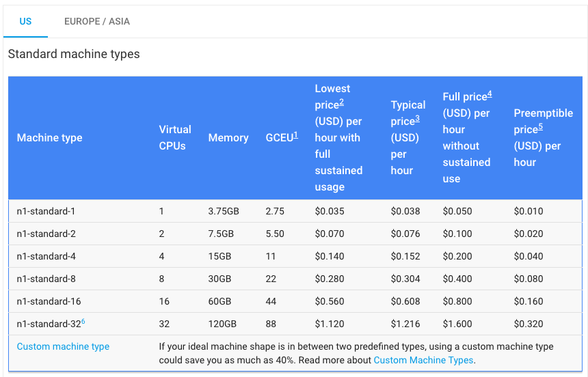
Task: Click the Memory column header
Action: point(228,138)
